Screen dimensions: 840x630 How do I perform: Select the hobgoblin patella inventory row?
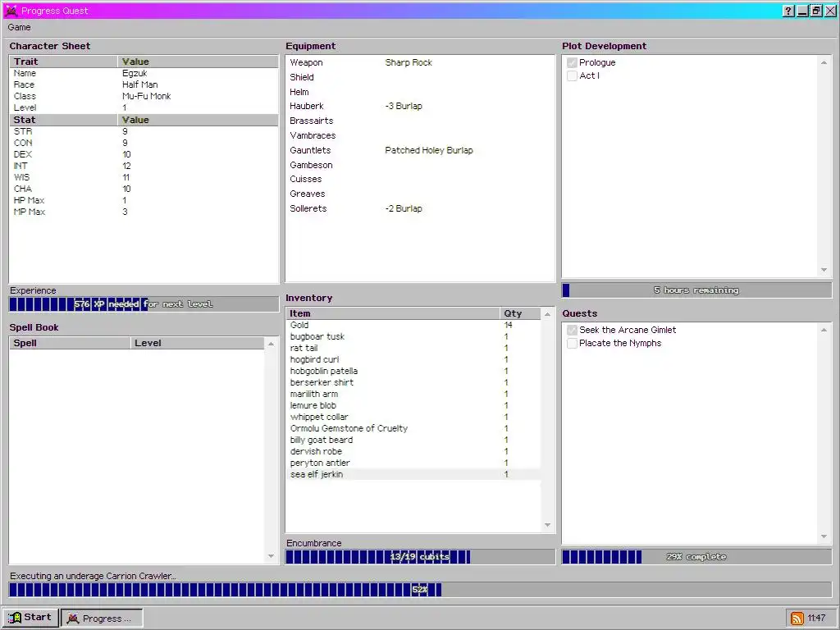pyautogui.click(x=413, y=372)
